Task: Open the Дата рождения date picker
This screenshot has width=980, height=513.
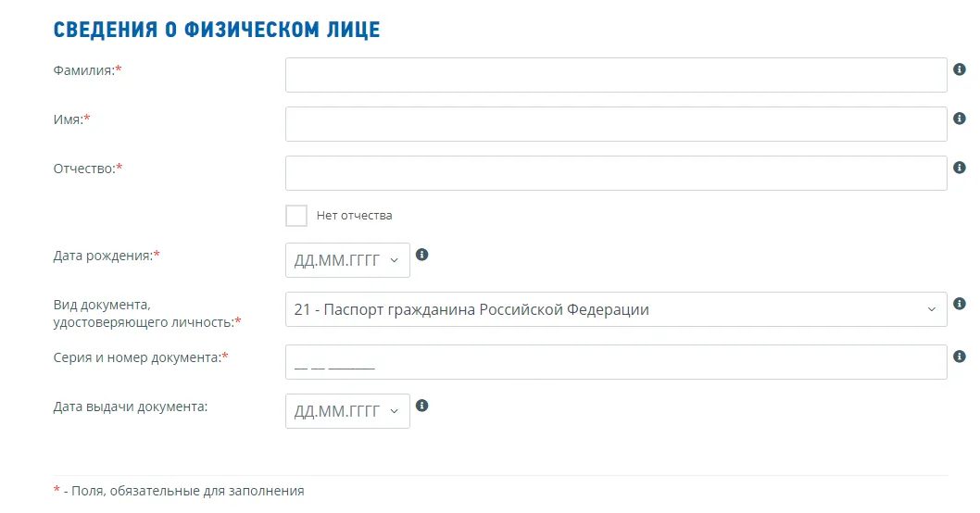Action: pyautogui.click(x=347, y=260)
